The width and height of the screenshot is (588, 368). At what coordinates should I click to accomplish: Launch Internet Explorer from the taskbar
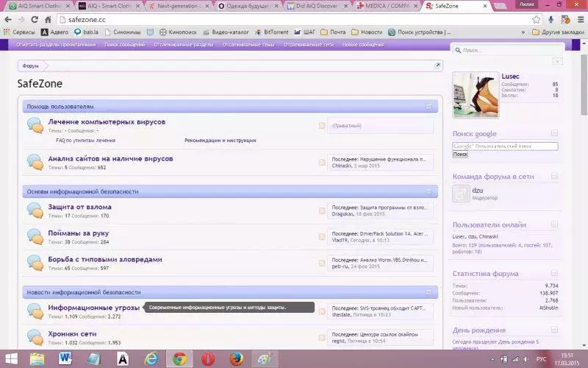151,359
